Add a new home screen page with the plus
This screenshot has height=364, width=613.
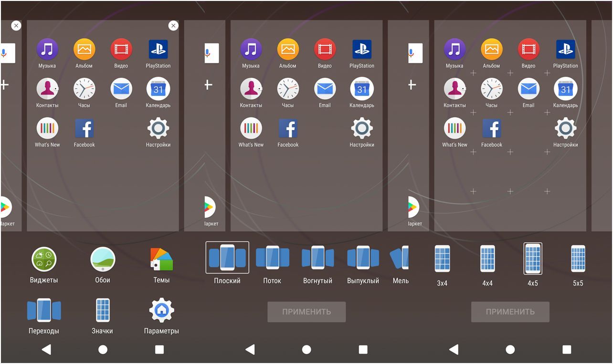click(x=208, y=84)
